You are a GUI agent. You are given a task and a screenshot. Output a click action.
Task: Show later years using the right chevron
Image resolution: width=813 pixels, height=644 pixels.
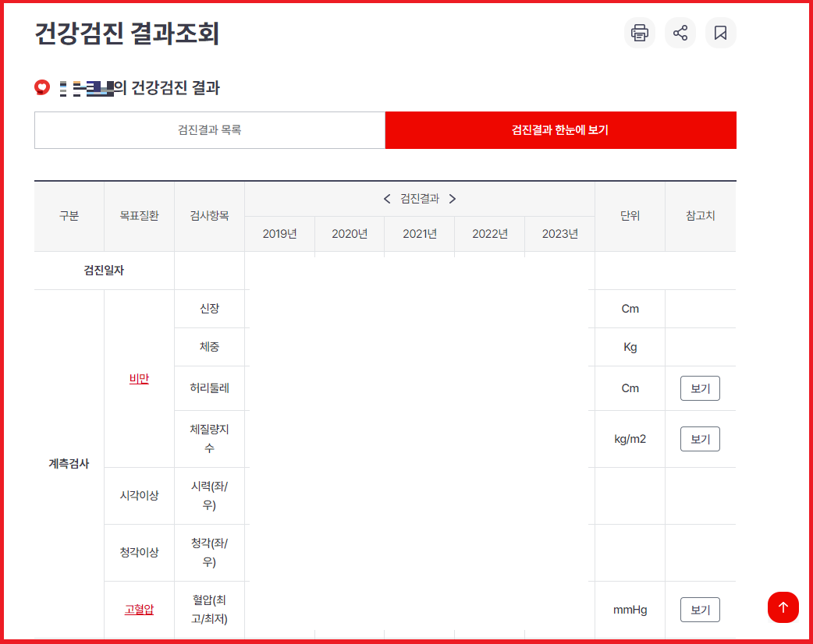pos(453,199)
